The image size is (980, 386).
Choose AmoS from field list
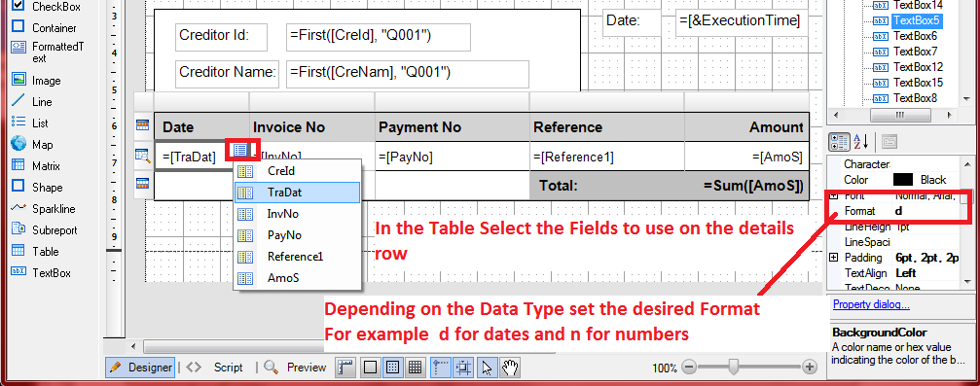[x=298, y=278]
